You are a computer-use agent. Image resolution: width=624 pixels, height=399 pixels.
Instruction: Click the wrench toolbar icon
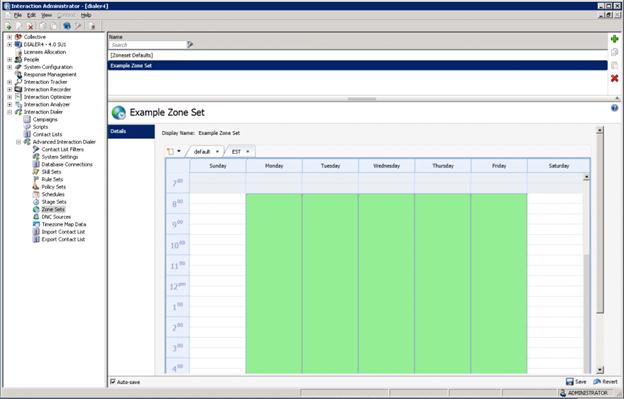pos(78,26)
